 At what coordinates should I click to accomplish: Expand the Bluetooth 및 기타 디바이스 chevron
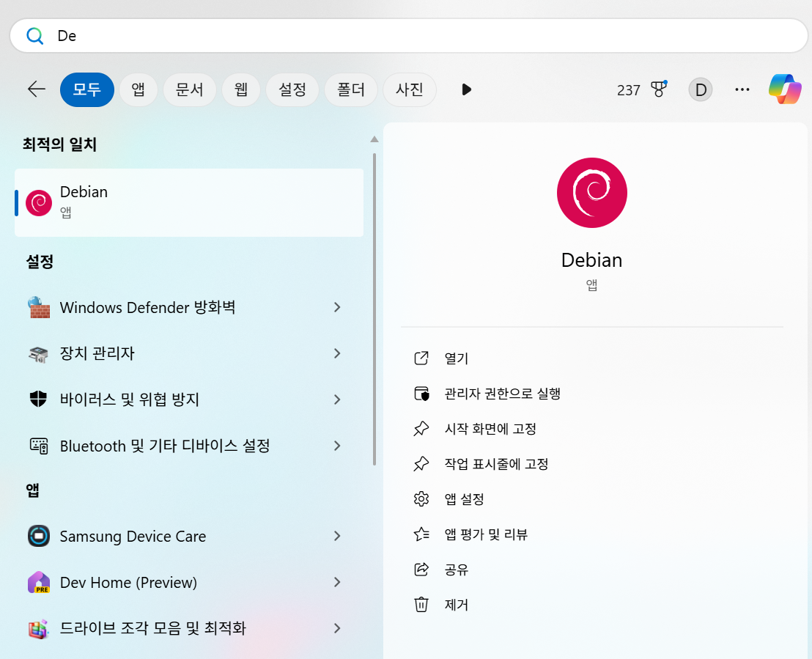point(337,446)
